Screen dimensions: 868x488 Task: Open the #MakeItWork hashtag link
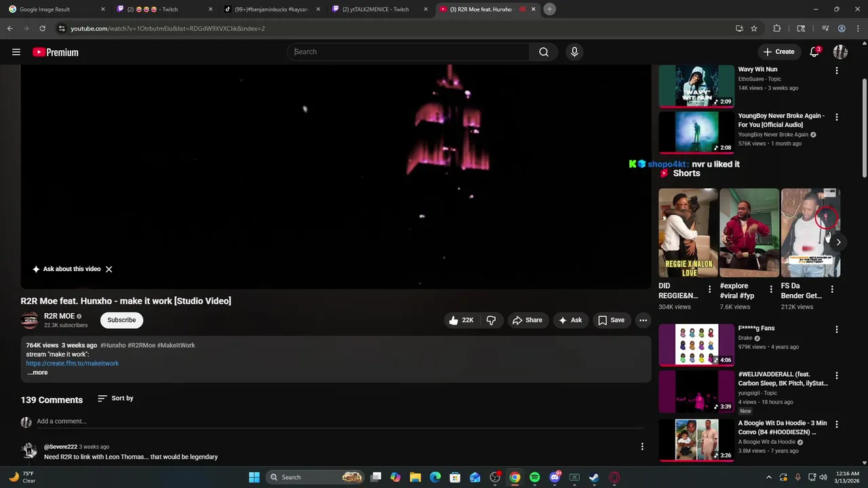pyautogui.click(x=176, y=345)
